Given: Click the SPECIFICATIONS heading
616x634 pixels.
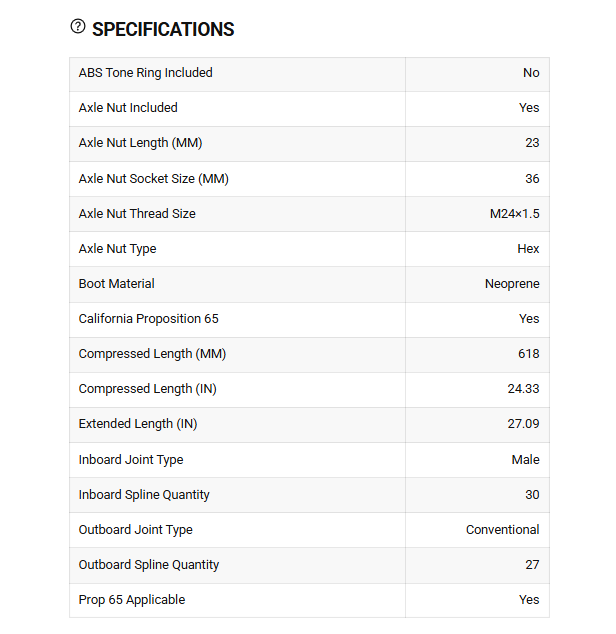Looking at the screenshot, I should click(x=163, y=30).
